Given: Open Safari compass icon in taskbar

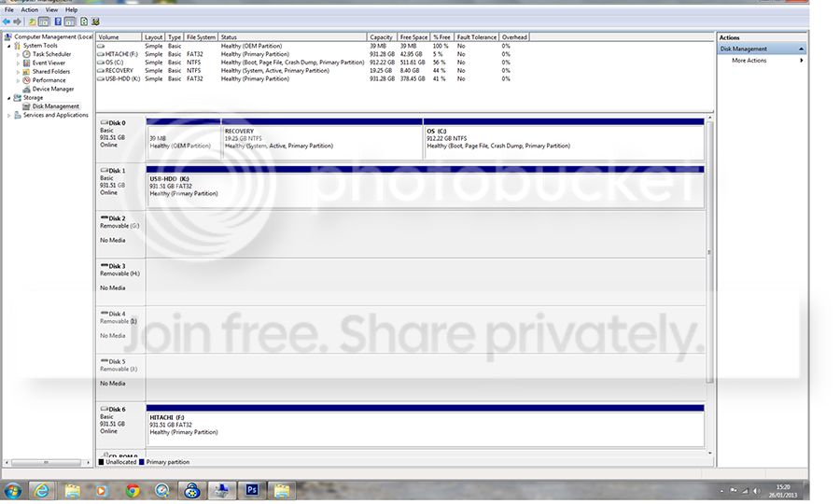Looking at the screenshot, I should [161, 491].
